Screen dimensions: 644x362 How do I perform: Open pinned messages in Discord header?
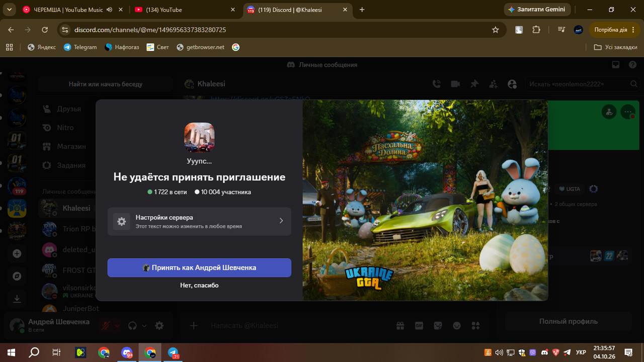coord(474,84)
